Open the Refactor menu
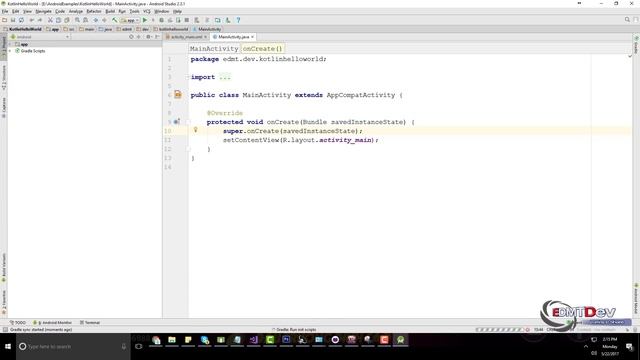The image size is (640, 360). 94,11
